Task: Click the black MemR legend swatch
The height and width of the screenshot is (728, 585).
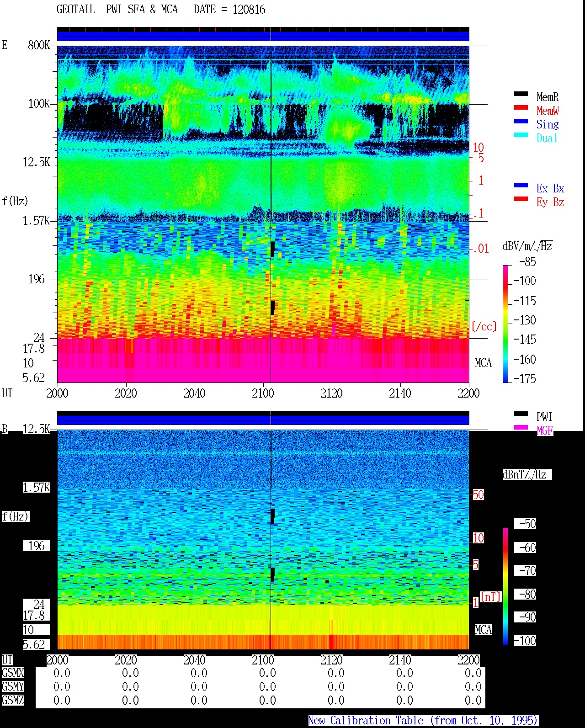Action: coord(521,94)
